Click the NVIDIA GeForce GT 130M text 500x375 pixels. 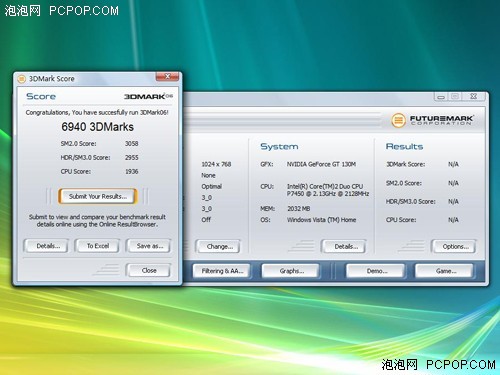click(x=321, y=164)
